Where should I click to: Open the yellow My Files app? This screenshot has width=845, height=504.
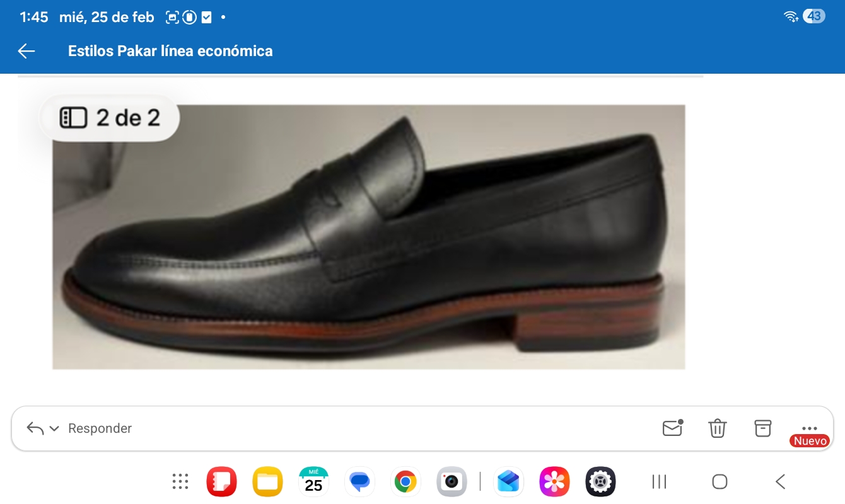(x=267, y=482)
